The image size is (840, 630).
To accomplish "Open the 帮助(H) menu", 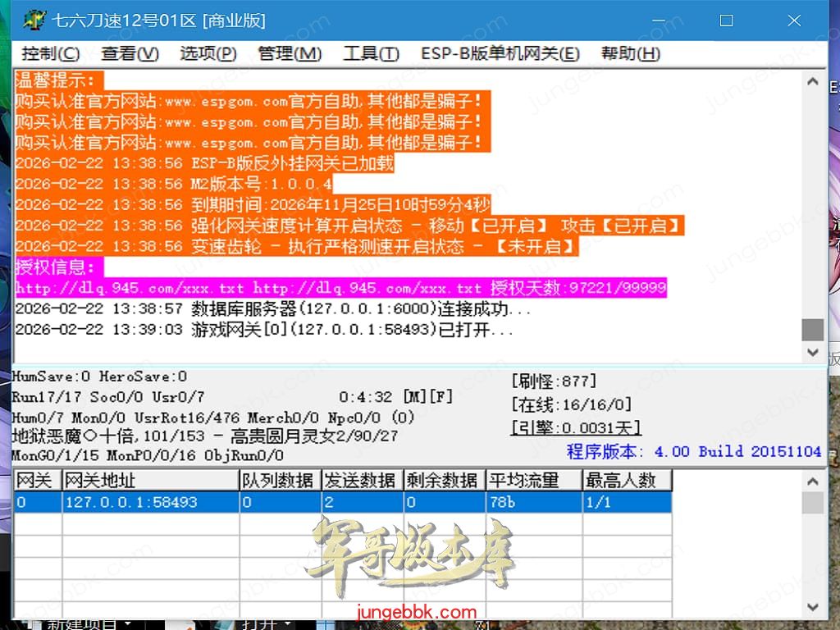I will point(630,54).
